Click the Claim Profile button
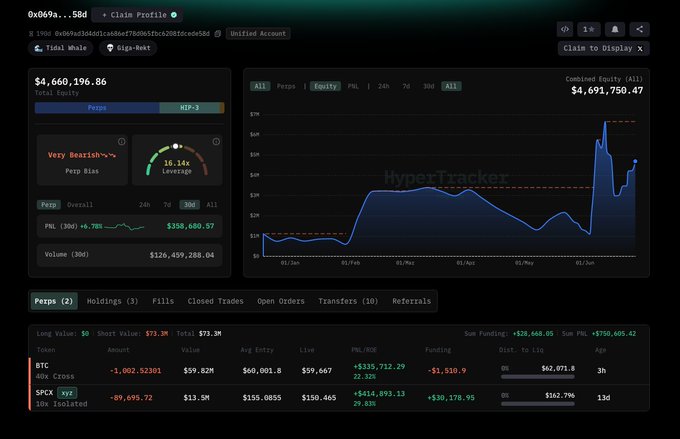 coord(137,15)
